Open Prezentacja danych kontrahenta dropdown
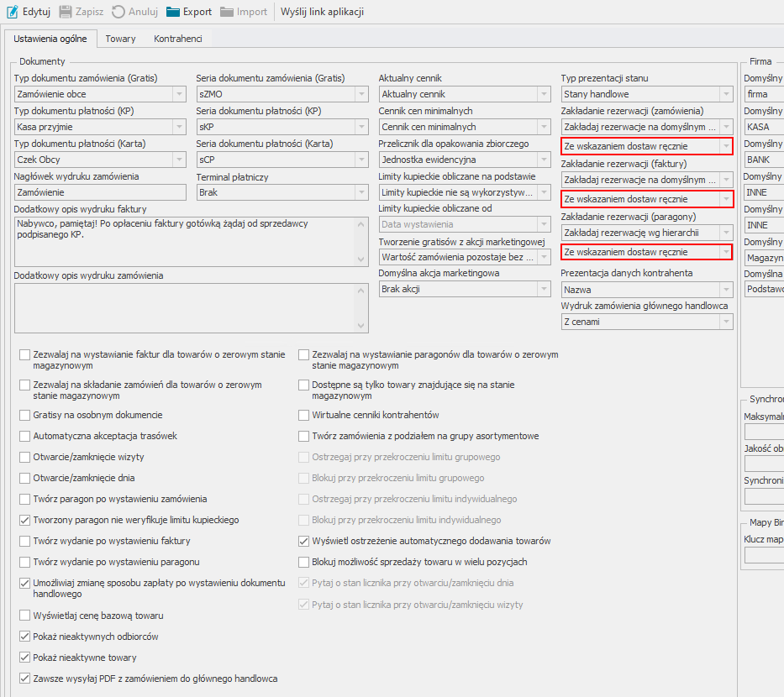This screenshot has width=784, height=697. point(726,289)
